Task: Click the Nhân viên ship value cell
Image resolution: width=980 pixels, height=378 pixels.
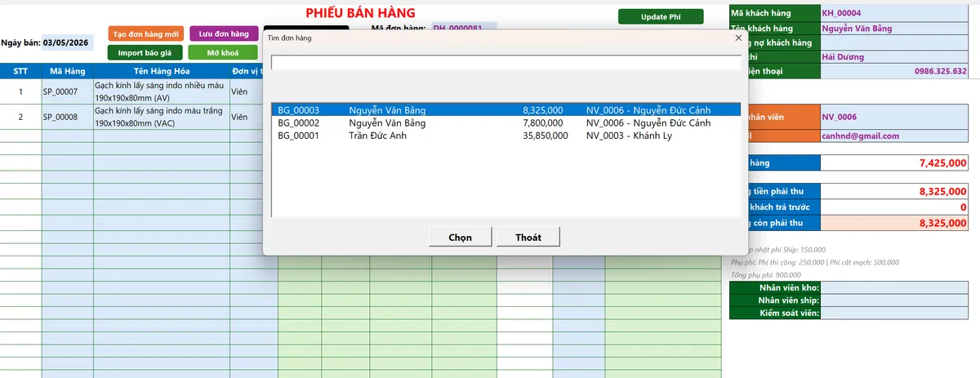Action: tap(894, 300)
